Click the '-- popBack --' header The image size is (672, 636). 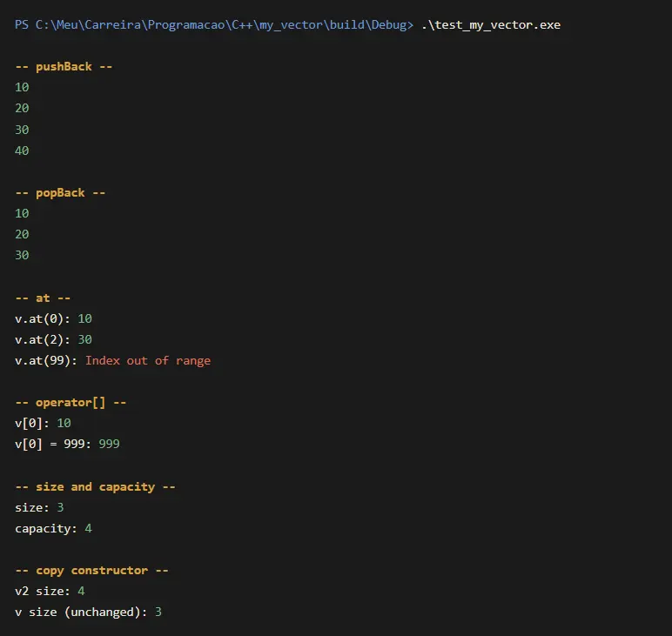60,193
